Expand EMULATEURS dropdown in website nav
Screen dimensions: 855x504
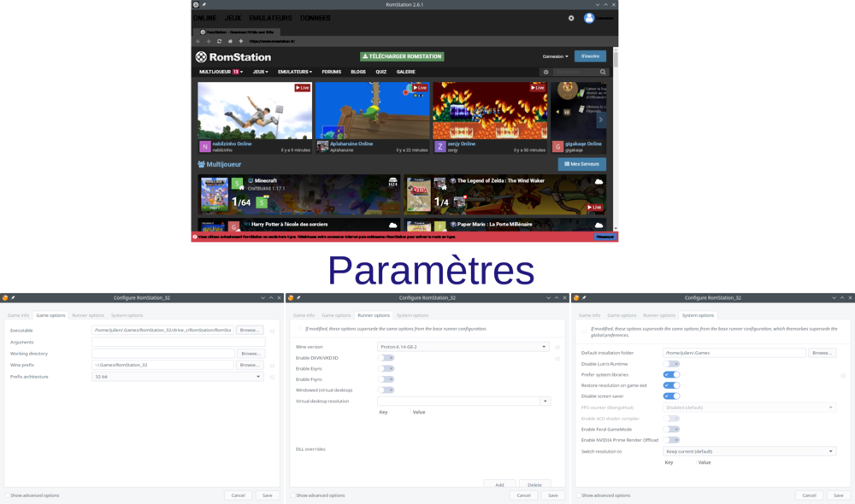(x=295, y=72)
